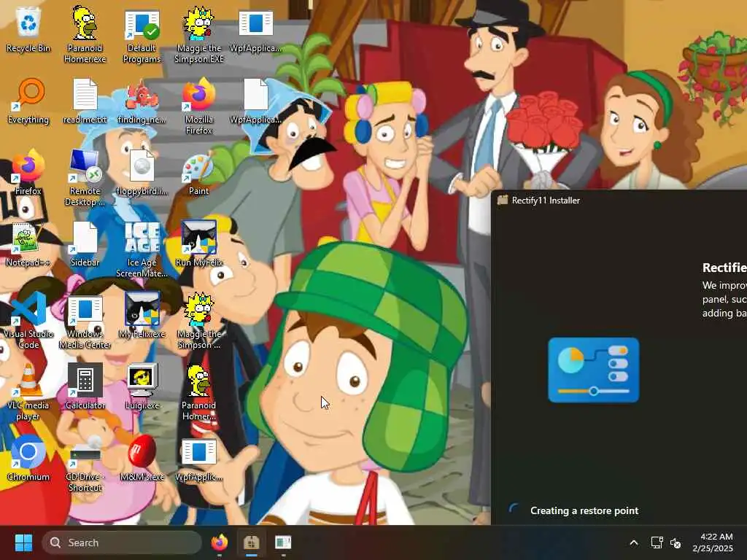Image resolution: width=747 pixels, height=560 pixels.
Task: Select M&M's.exe icon
Action: tap(142, 458)
